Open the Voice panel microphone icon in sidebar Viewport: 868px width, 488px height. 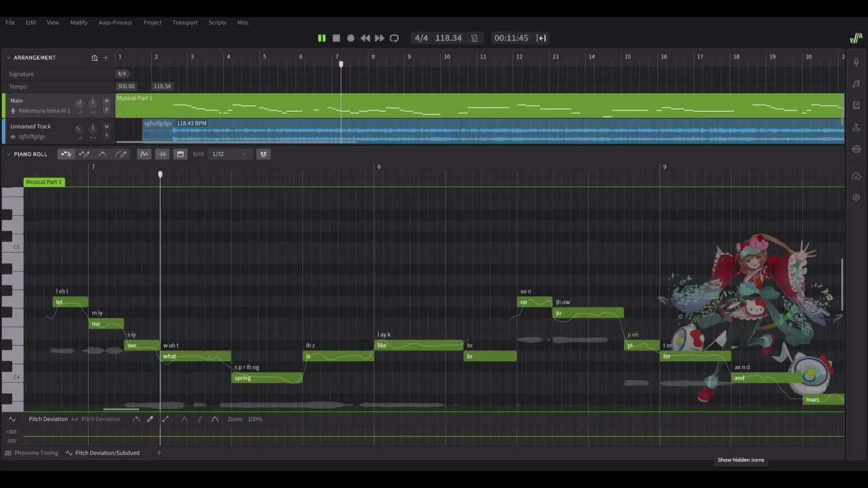click(856, 62)
